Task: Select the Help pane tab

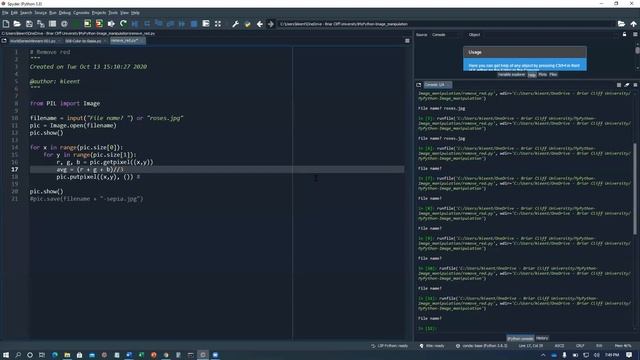Action: click(x=532, y=75)
